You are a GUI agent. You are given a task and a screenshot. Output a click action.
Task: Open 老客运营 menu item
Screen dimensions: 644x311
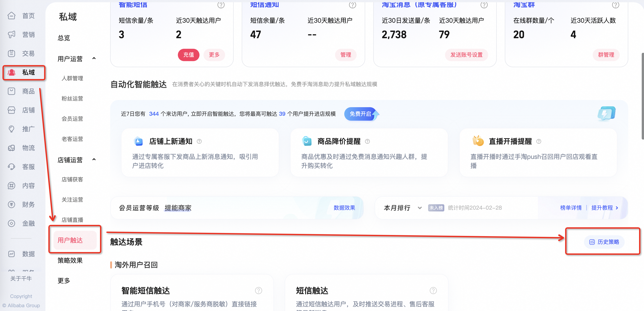coord(72,139)
